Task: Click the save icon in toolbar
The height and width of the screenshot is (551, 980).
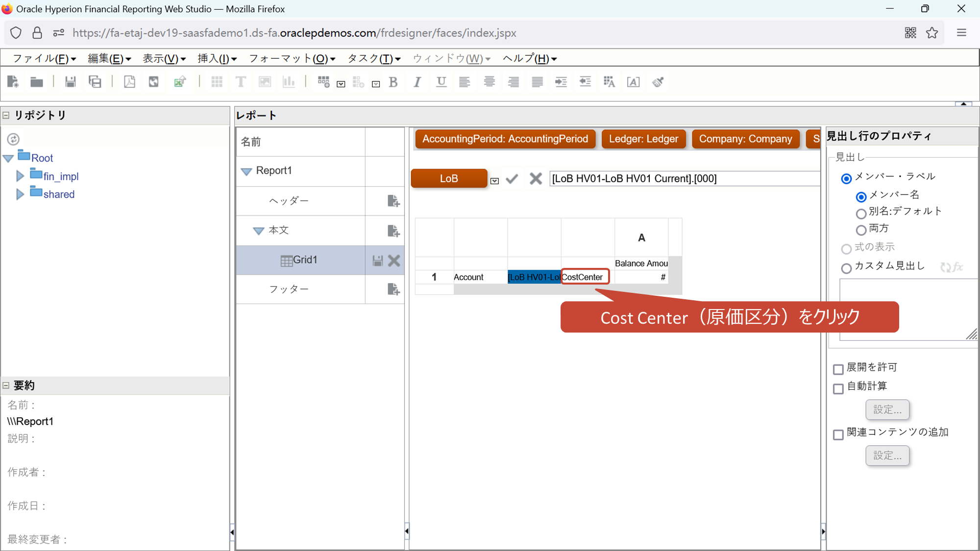Action: pyautogui.click(x=71, y=82)
